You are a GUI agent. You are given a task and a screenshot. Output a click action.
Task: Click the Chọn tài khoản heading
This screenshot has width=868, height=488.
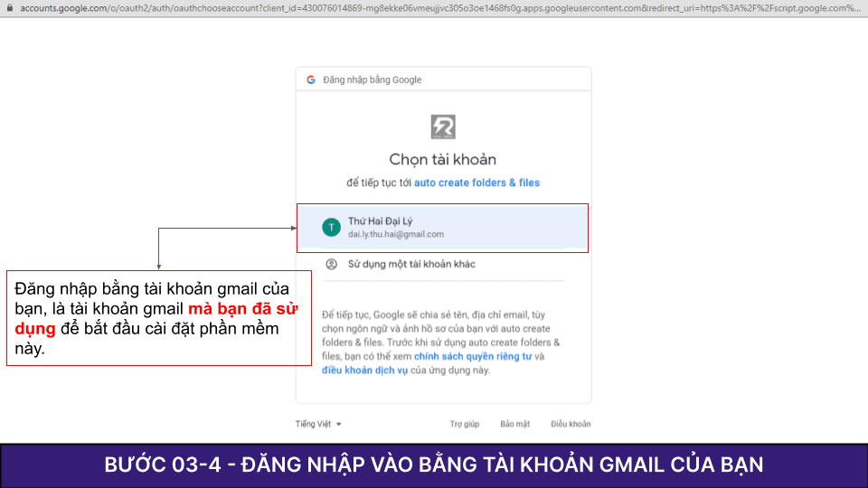coord(442,160)
